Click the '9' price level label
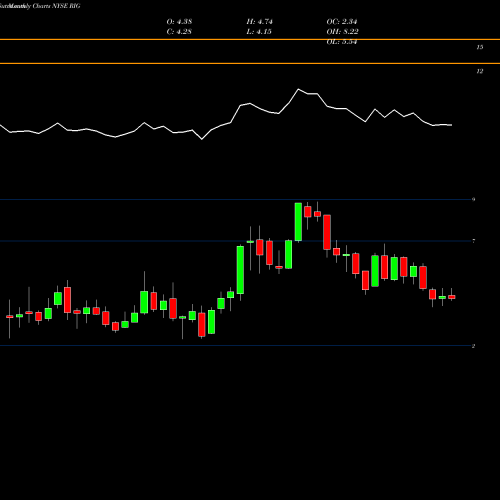Screen dimensions: 500x500 (473, 200)
